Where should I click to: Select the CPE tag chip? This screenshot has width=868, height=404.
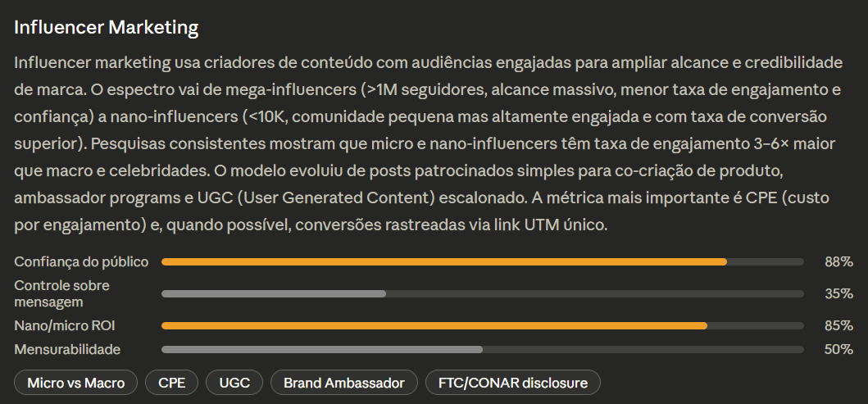[171, 383]
